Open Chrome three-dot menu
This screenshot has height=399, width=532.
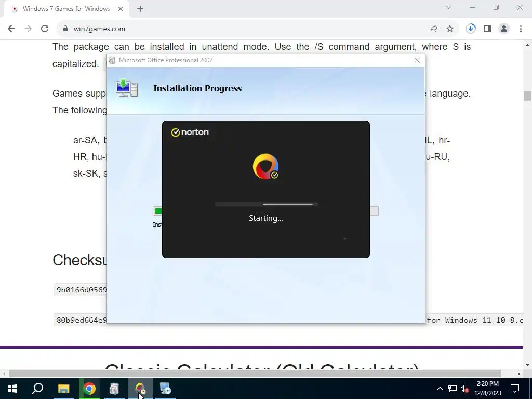click(x=521, y=29)
